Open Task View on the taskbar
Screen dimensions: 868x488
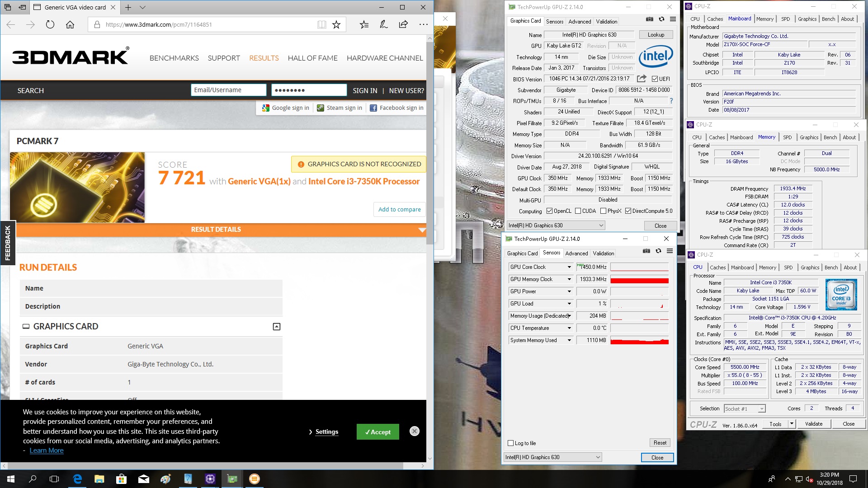pyautogui.click(x=54, y=479)
